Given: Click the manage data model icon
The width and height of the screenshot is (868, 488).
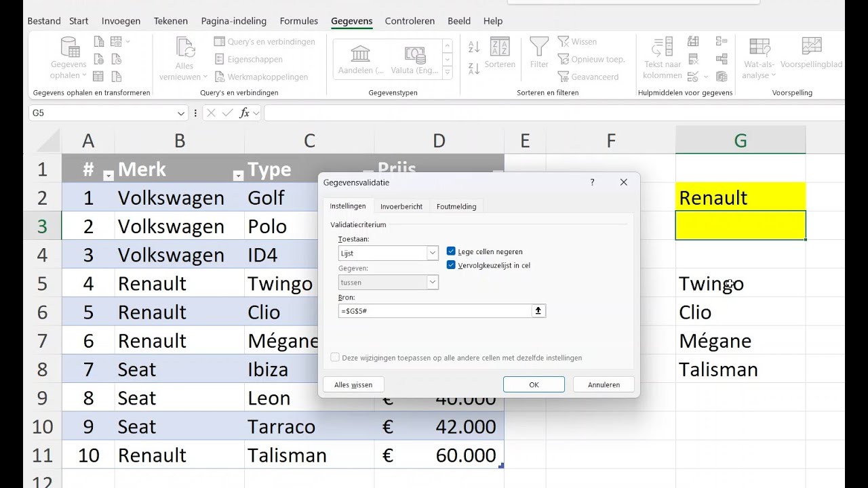Looking at the screenshot, I should 722,77.
